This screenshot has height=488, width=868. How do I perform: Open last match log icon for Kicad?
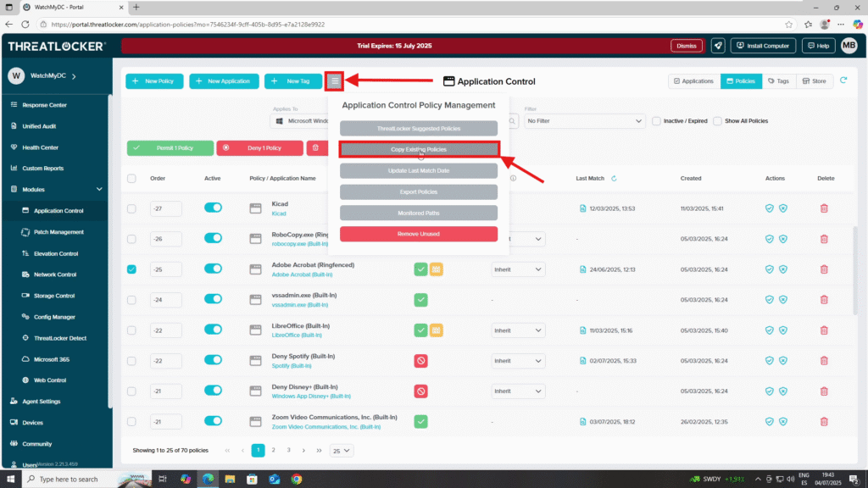point(582,208)
